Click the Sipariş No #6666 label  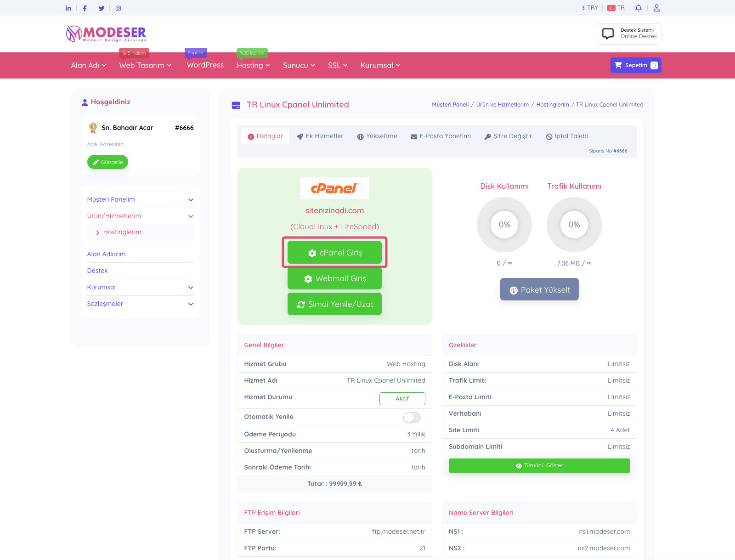[608, 151]
